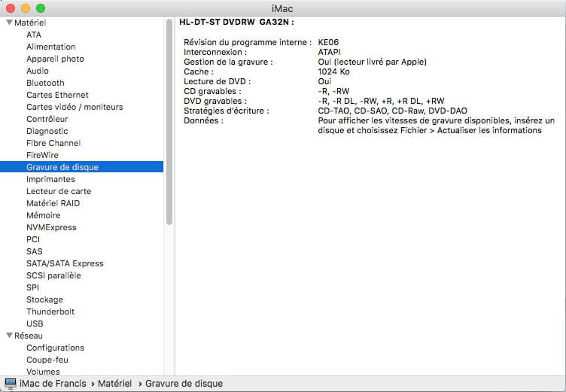The width and height of the screenshot is (566, 392).
Task: Open the SAS entry
Action: [35, 251]
